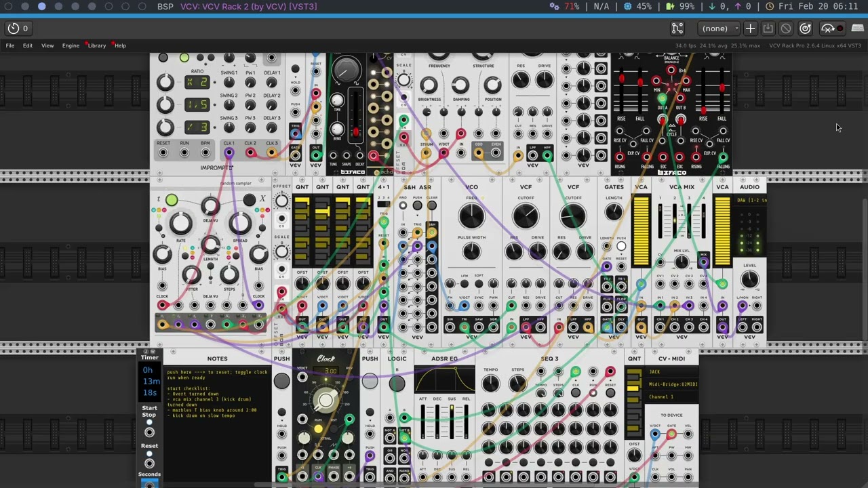This screenshot has height=488, width=868.
Task: Click the Notes module text area
Action: tap(217, 427)
